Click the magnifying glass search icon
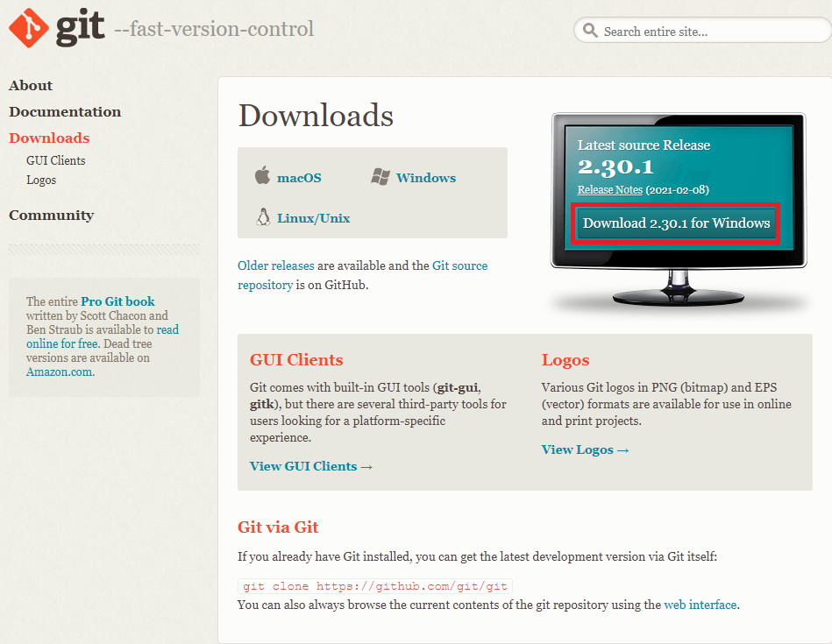This screenshot has width=832, height=644. [590, 31]
